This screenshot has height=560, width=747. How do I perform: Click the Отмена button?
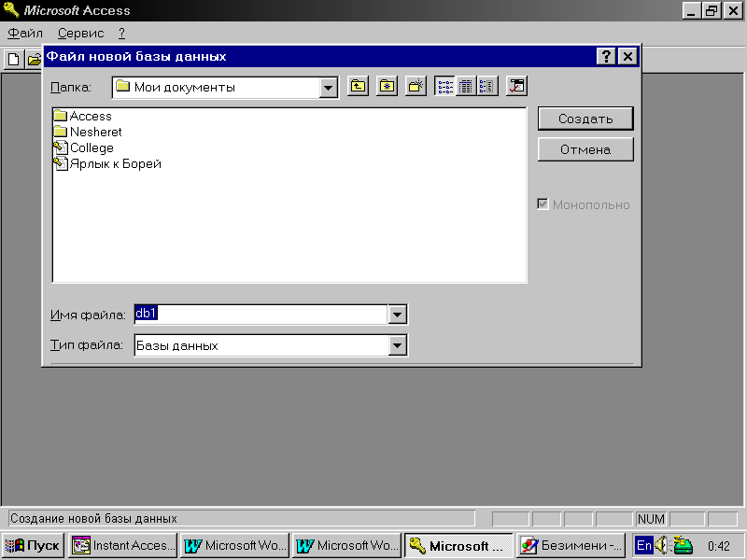(x=585, y=149)
